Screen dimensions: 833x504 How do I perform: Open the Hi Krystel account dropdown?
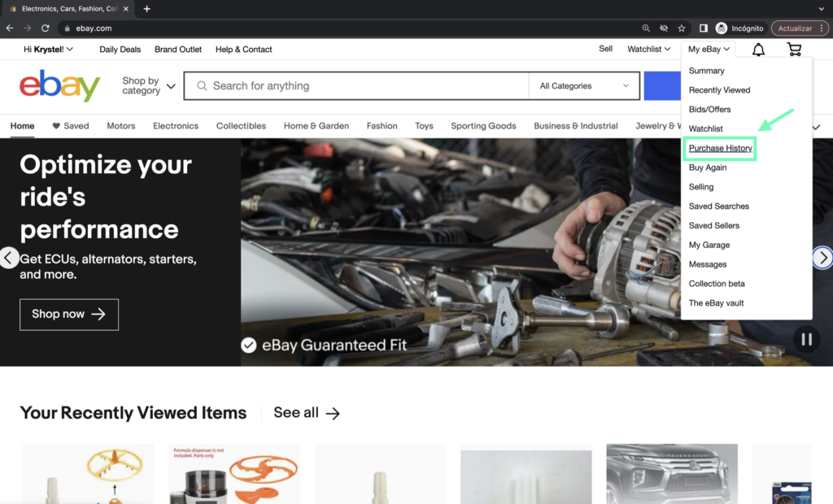(x=49, y=50)
